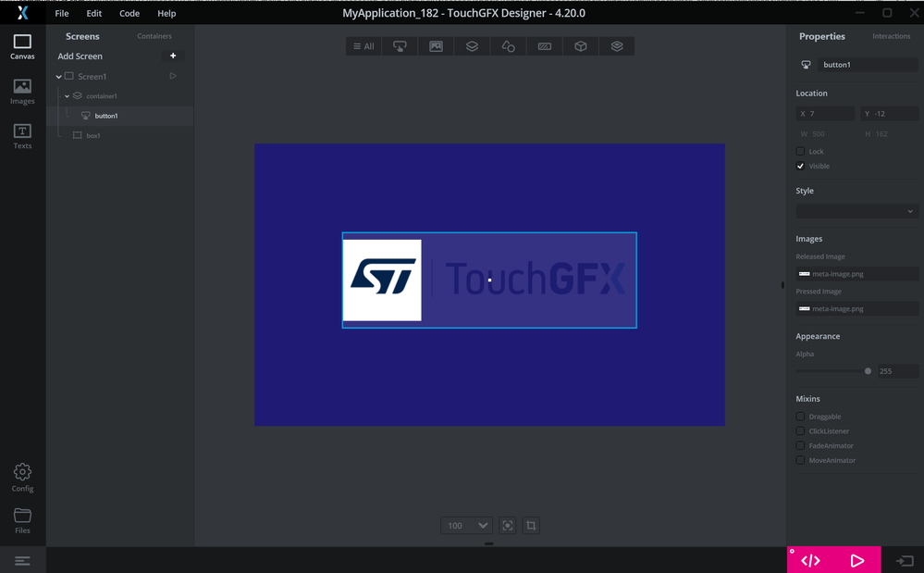Switch to the Properties tab
Viewport: 924px width, 573px height.
[821, 36]
